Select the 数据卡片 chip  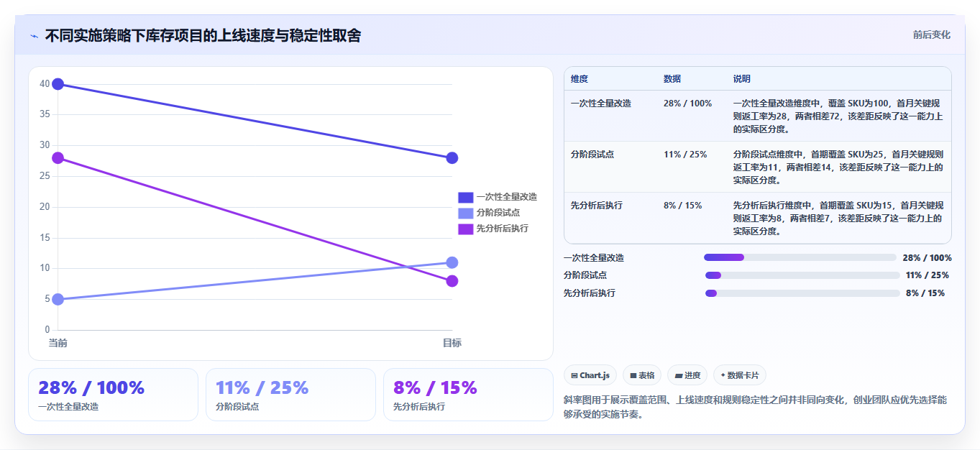[x=740, y=375]
